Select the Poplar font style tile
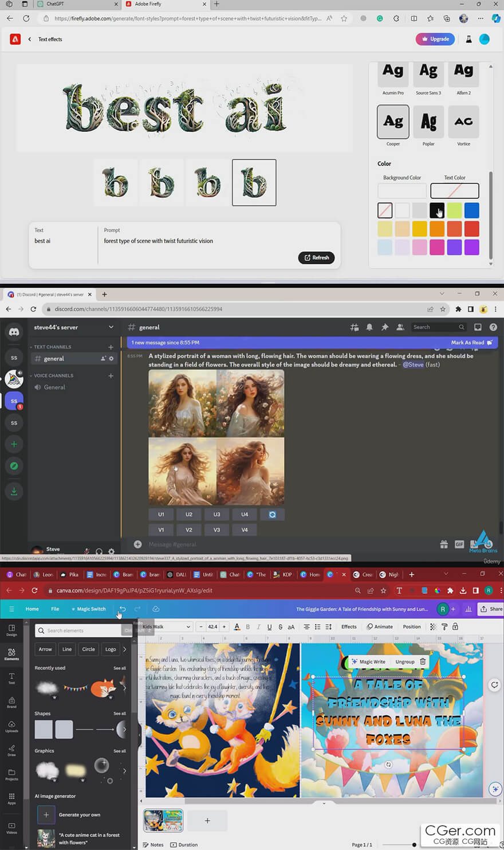504x850 pixels. pyautogui.click(x=428, y=122)
